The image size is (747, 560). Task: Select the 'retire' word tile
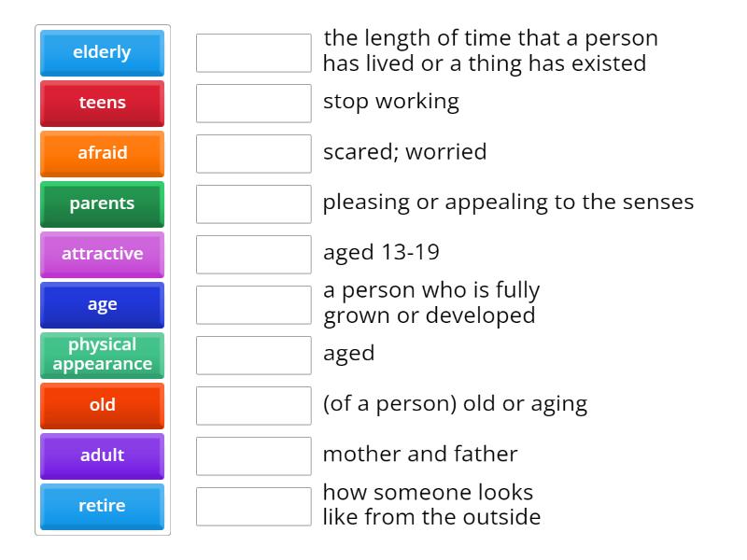[x=102, y=506]
